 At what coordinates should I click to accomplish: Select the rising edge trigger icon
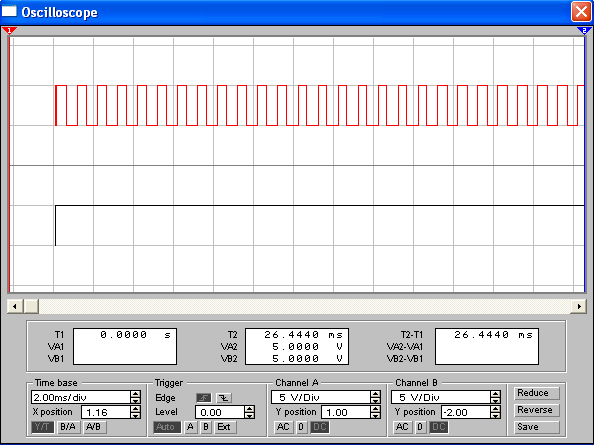point(204,398)
